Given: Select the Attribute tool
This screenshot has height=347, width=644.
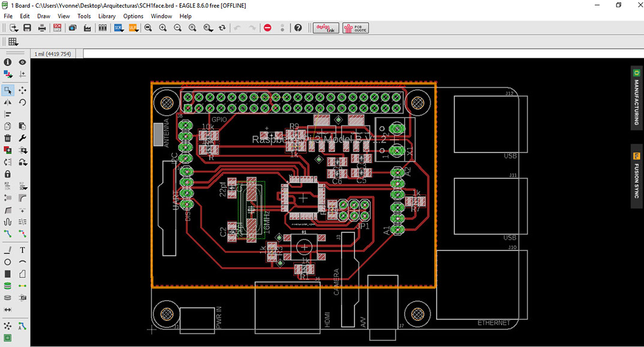Looking at the screenshot, I should (23, 298).
